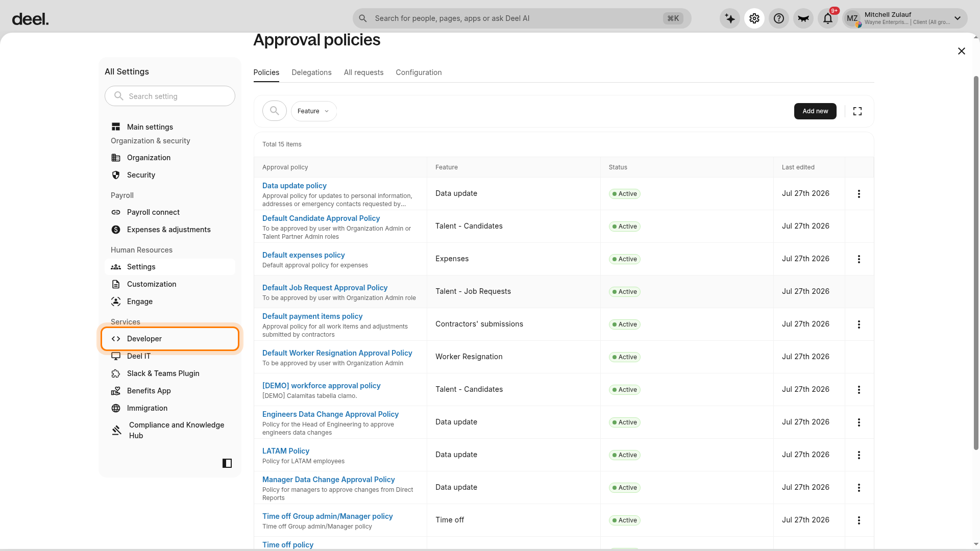Open Expenses & adjustments settings

click(x=170, y=230)
